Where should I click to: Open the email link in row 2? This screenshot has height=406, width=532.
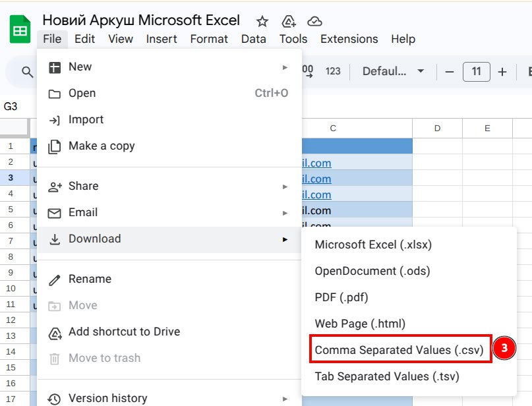[316, 163]
